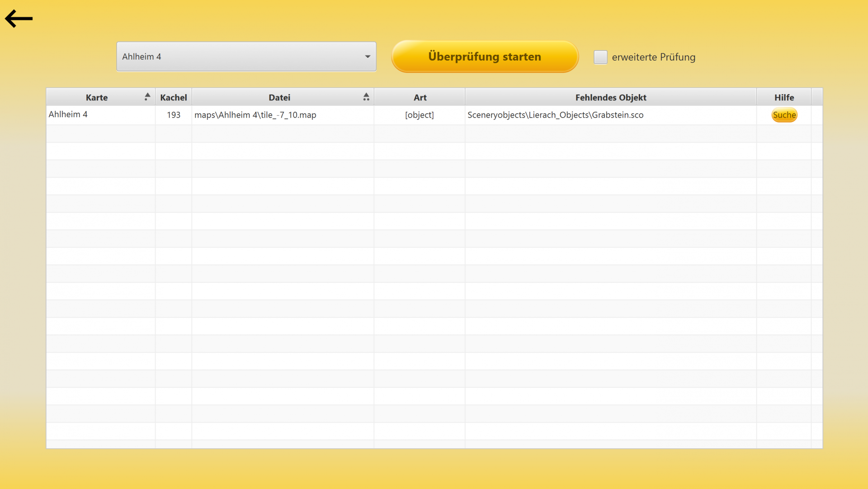Click Datei column sort arrow icon
This screenshot has height=489, width=868.
(366, 97)
